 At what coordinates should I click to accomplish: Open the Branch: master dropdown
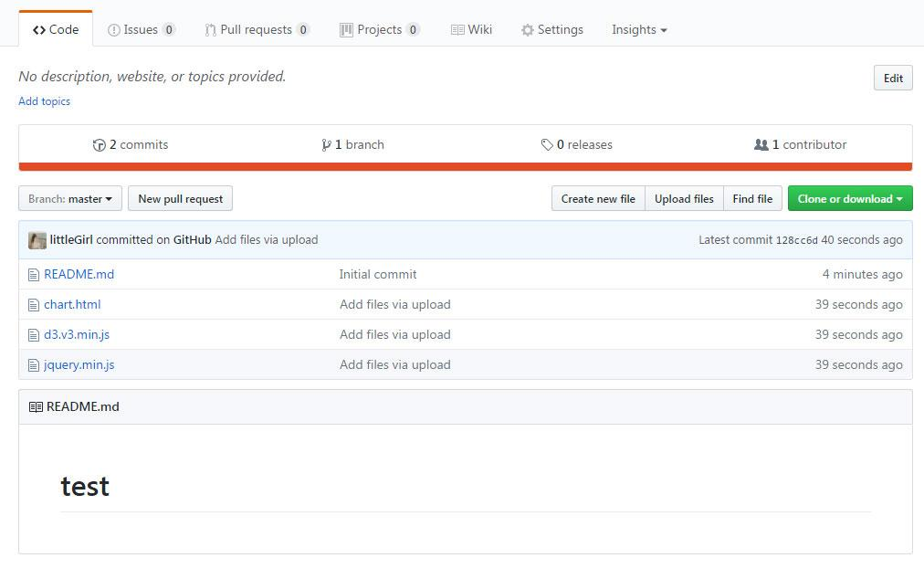[x=70, y=199]
